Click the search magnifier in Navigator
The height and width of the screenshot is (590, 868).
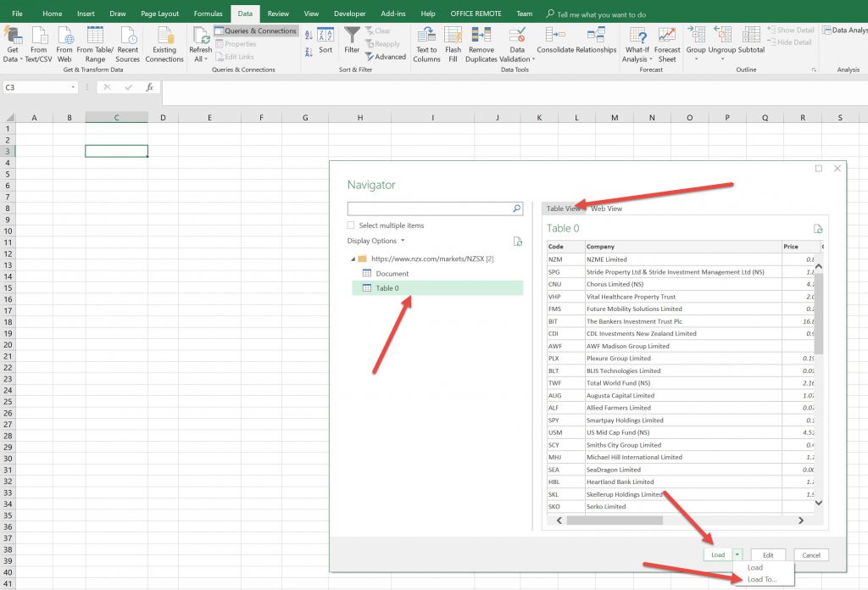pyautogui.click(x=517, y=209)
